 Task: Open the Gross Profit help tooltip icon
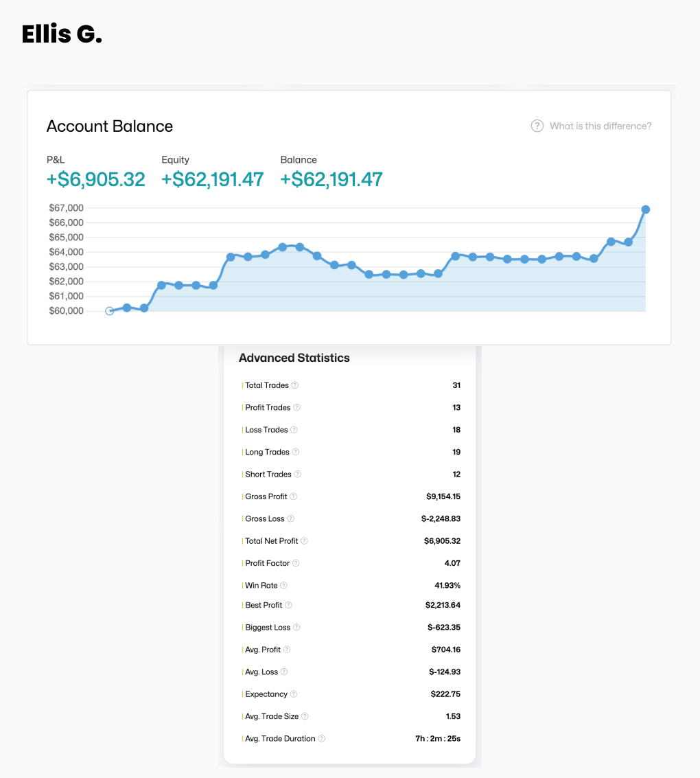293,496
